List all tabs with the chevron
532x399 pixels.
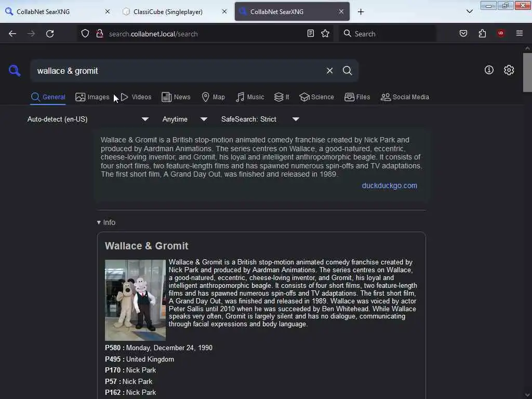pos(469,11)
